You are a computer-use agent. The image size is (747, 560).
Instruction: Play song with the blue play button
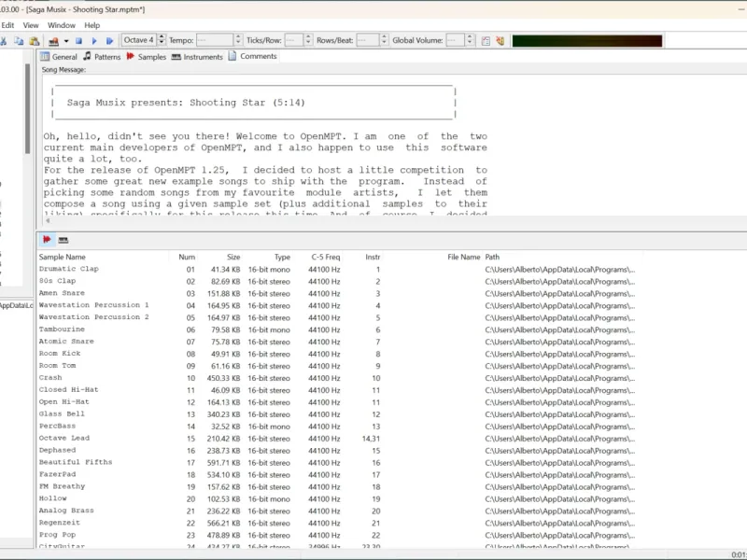[x=94, y=41]
